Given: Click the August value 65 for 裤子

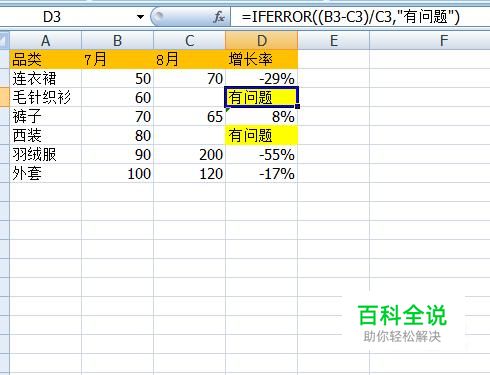Looking at the screenshot, I should coord(189,116).
